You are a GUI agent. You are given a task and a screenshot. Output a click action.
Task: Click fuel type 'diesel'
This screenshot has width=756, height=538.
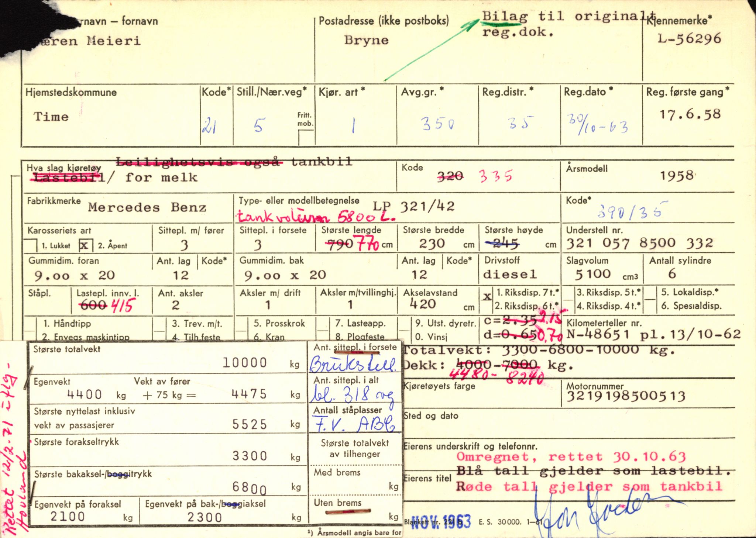(510, 274)
